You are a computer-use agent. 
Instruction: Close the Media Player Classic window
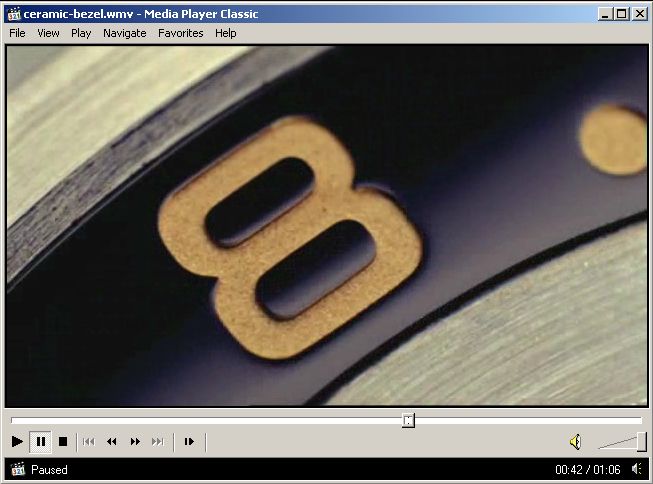click(x=640, y=14)
